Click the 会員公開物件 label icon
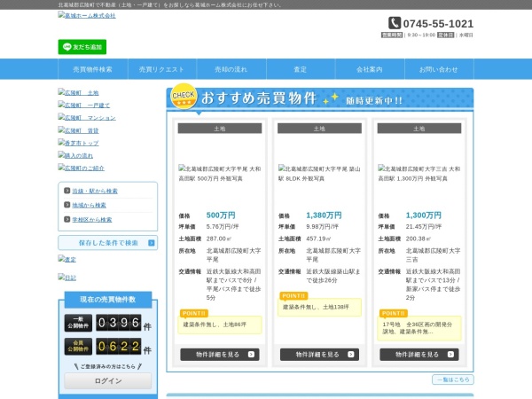The height and width of the screenshot is (399, 532). pyautogui.click(x=78, y=347)
